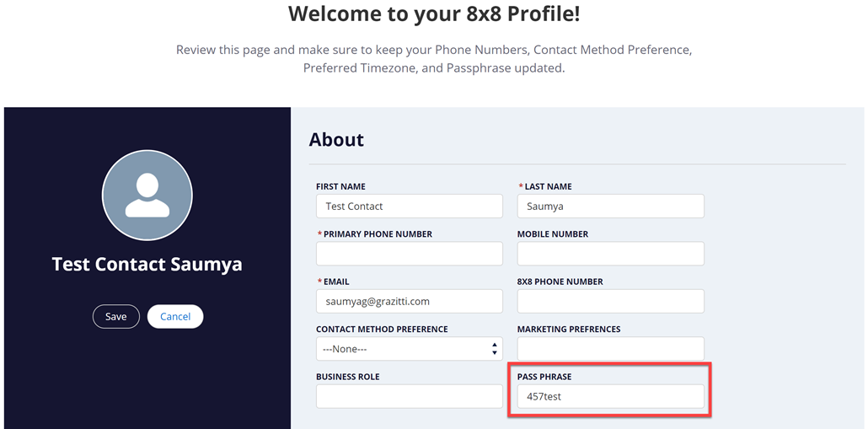Edit the Pass Phrase field

611,397
